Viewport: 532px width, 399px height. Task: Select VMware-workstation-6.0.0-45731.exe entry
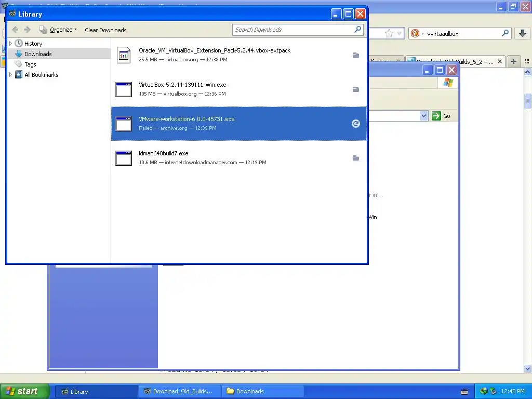point(239,124)
